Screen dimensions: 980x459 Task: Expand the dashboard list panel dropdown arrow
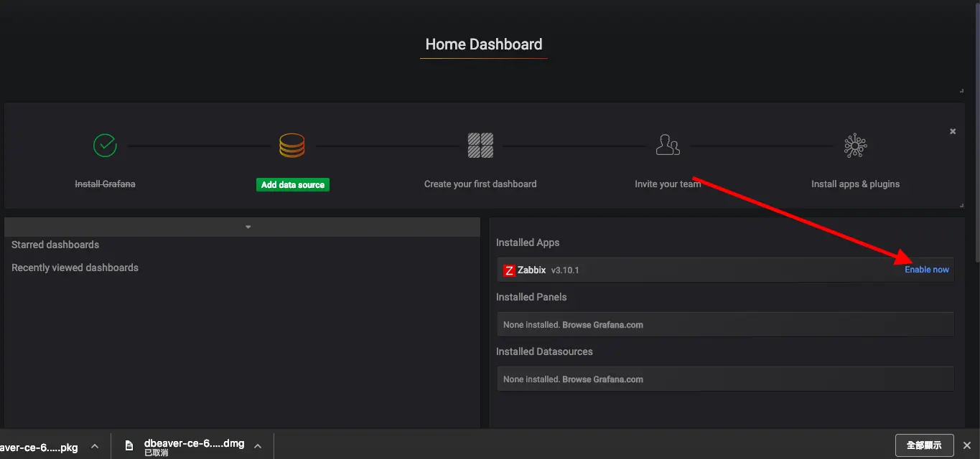[248, 227]
